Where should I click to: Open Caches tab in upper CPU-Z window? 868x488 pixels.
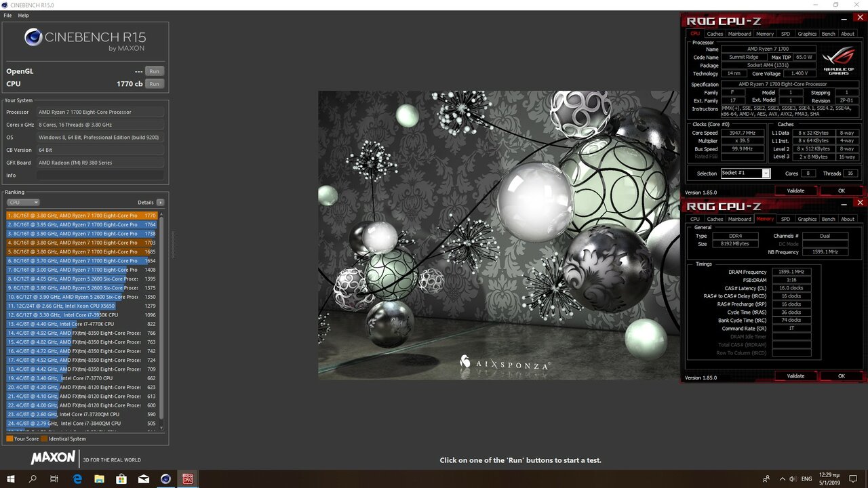[x=715, y=34]
